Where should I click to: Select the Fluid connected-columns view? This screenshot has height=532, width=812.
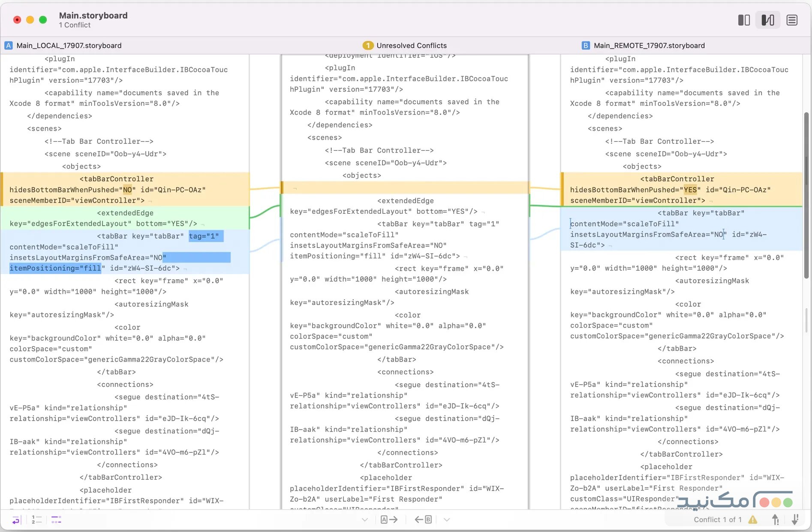tap(768, 20)
